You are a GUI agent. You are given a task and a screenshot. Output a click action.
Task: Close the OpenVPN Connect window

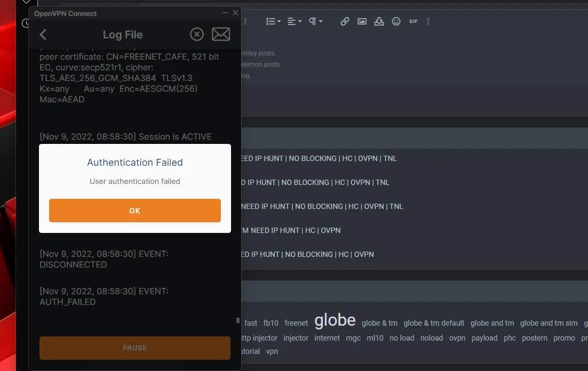tap(235, 13)
